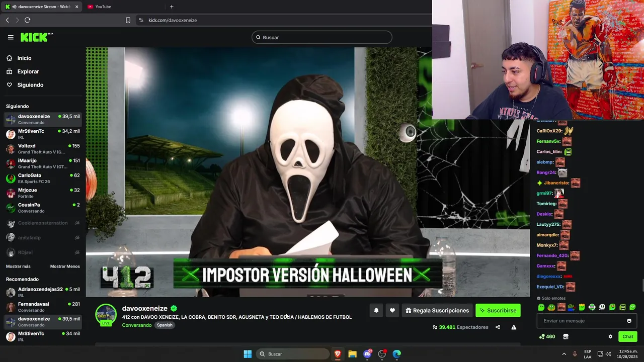Bookmark this page icon
The image size is (644, 362).
(128, 20)
